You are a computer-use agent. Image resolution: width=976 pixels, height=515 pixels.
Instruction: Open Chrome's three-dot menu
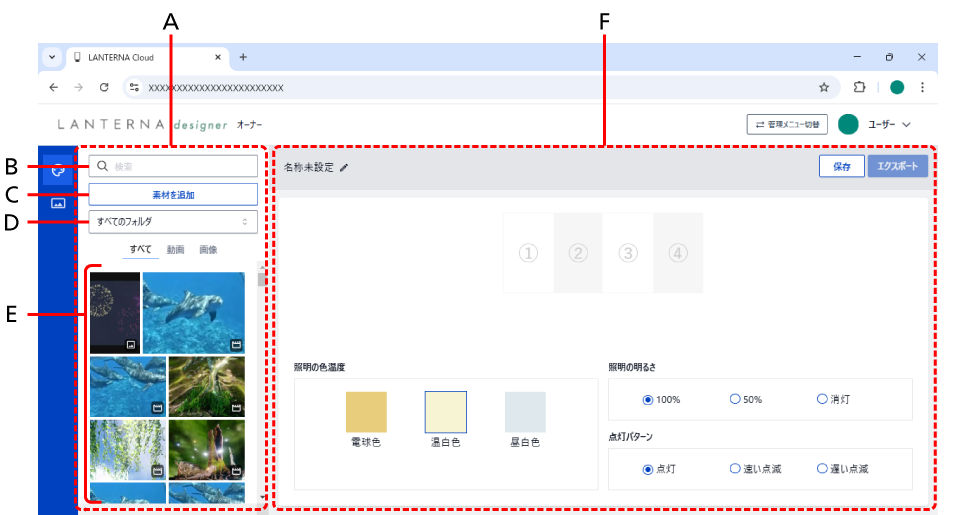pyautogui.click(x=922, y=87)
